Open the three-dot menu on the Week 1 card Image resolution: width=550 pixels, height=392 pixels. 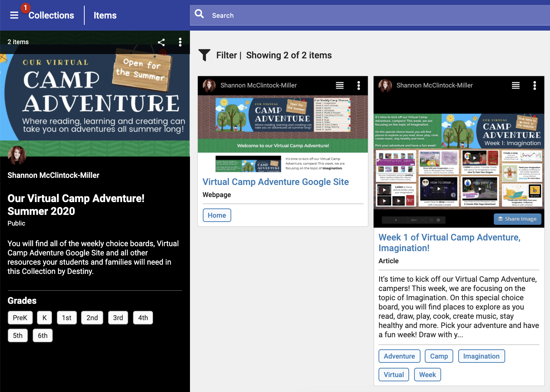[x=534, y=85]
